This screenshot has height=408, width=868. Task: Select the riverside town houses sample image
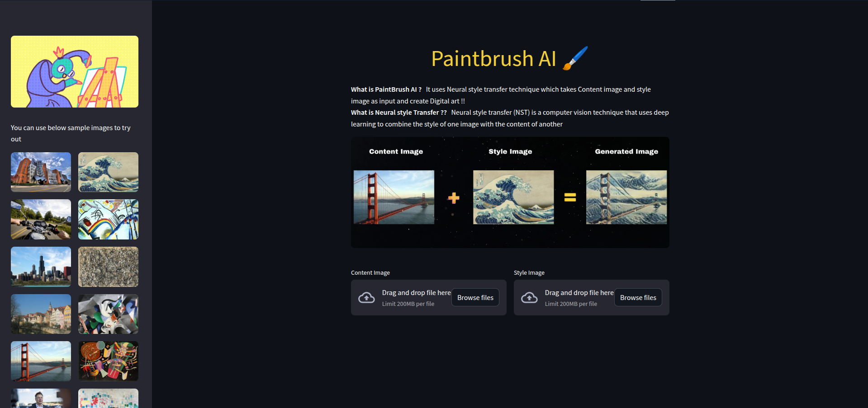pos(41,314)
